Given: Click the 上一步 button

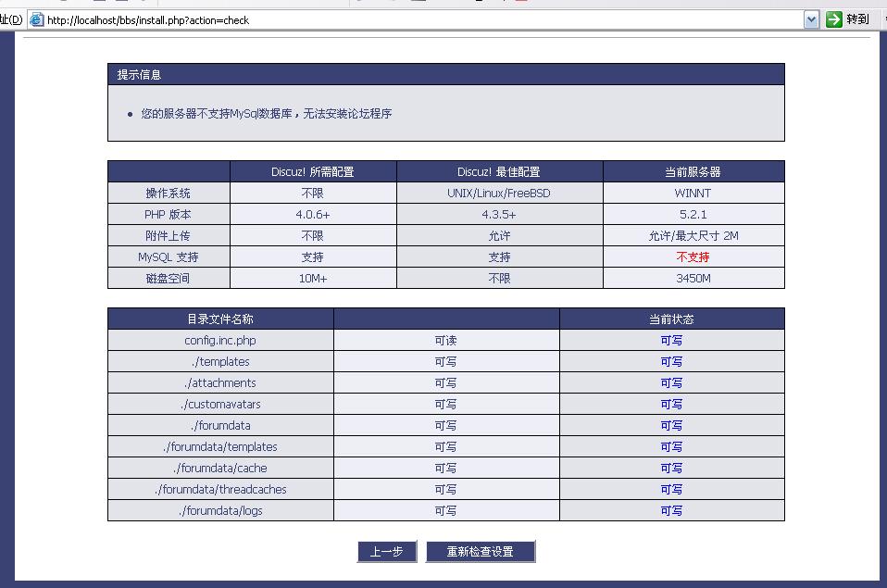Looking at the screenshot, I should [387, 551].
